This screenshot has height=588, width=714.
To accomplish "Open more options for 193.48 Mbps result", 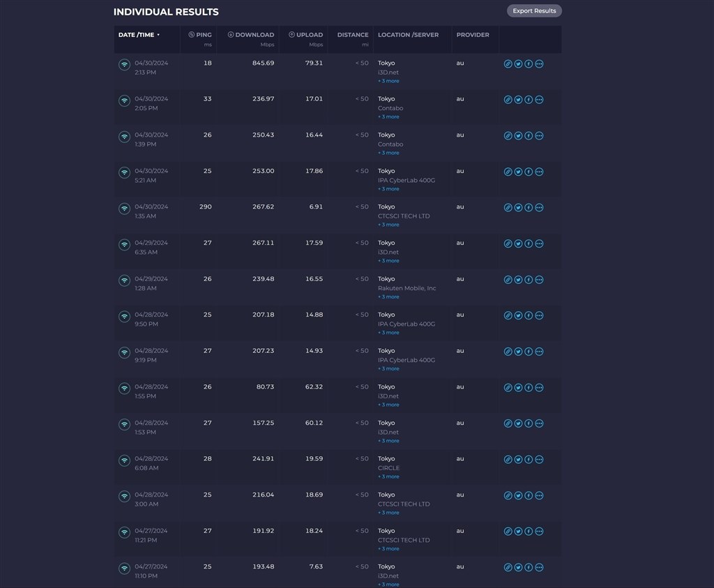I will click(x=539, y=568).
